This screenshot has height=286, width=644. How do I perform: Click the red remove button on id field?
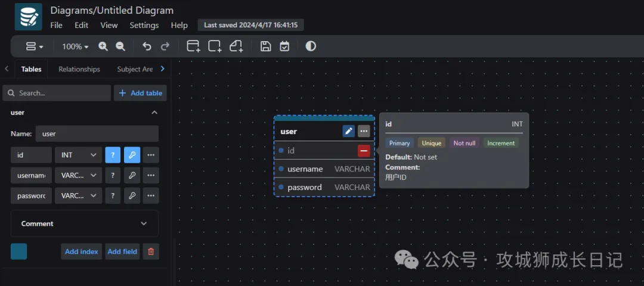(x=363, y=151)
